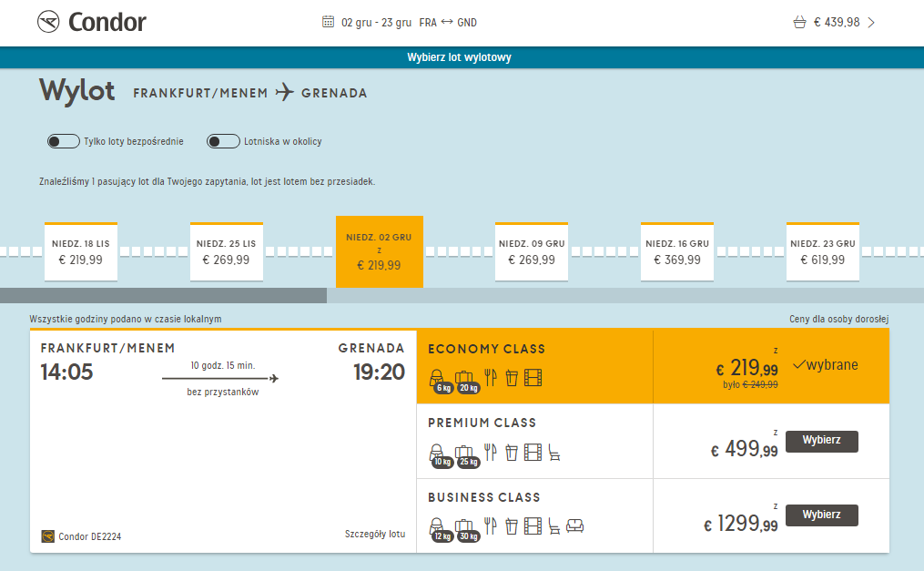Select the Niedz. 25 Lis date tab
Image resolution: width=924 pixels, height=571 pixels.
[x=227, y=251]
